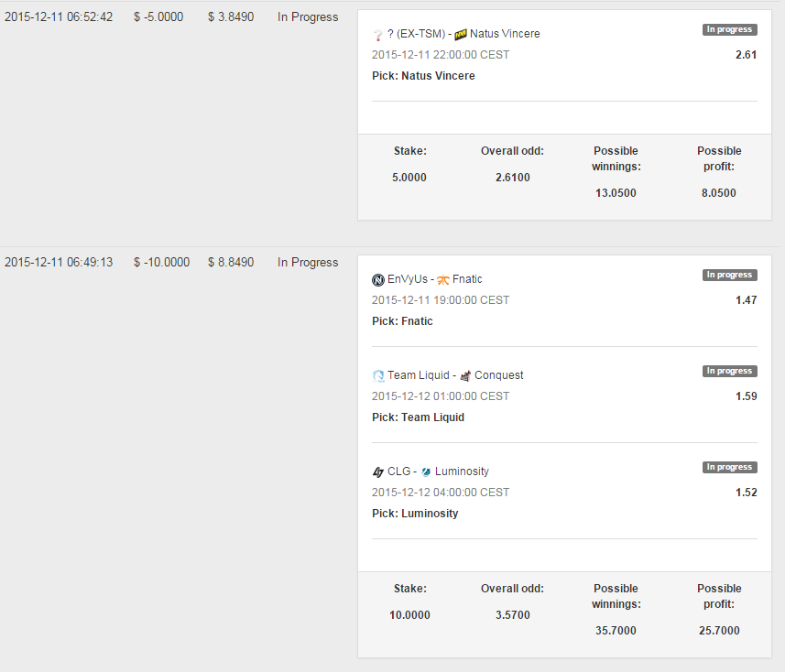Click the Team Liquid logo icon
Image resolution: width=785 pixels, height=672 pixels.
[378, 375]
